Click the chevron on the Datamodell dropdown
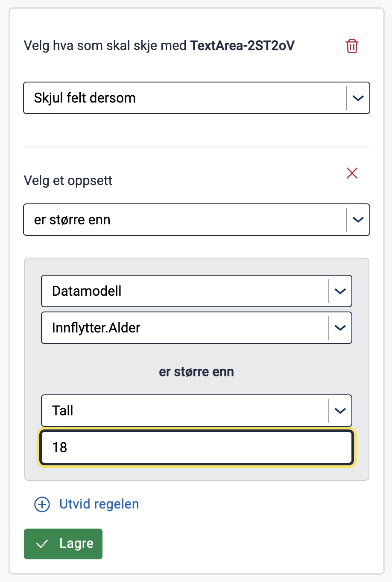 tap(340, 291)
